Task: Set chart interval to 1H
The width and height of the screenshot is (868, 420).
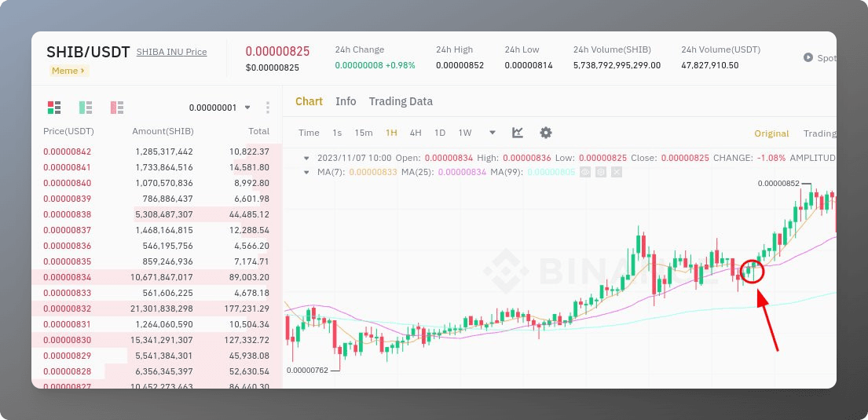Action: [x=391, y=133]
